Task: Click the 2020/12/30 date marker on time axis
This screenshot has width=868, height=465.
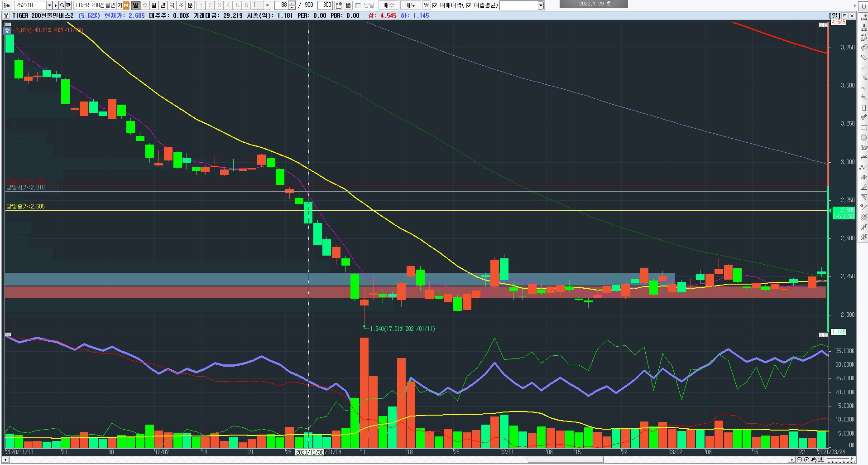Action: [310, 452]
